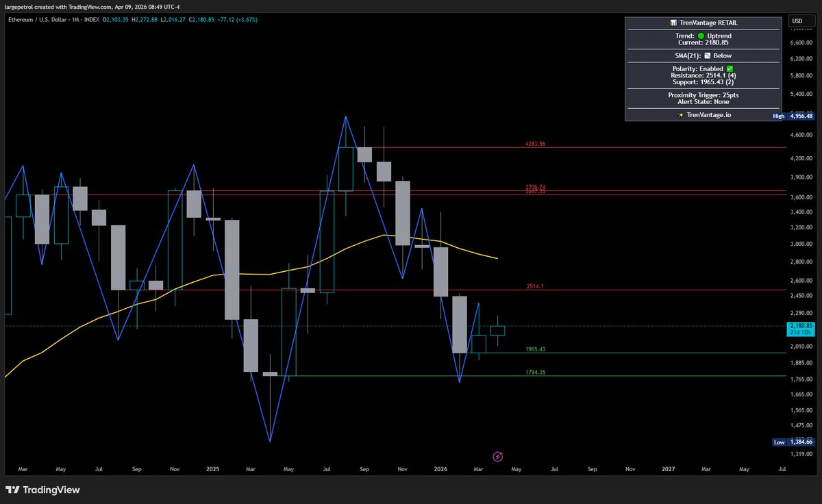Viewport: 822px width, 504px height.
Task: Click the 3,000.00 price axis label
Action: click(801, 244)
